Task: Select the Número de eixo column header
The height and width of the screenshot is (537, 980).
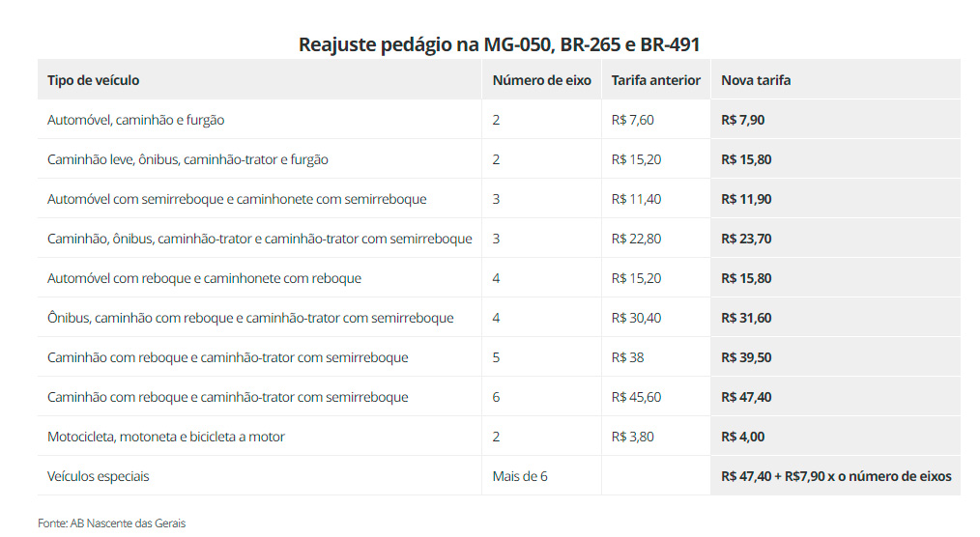Action: 541,80
